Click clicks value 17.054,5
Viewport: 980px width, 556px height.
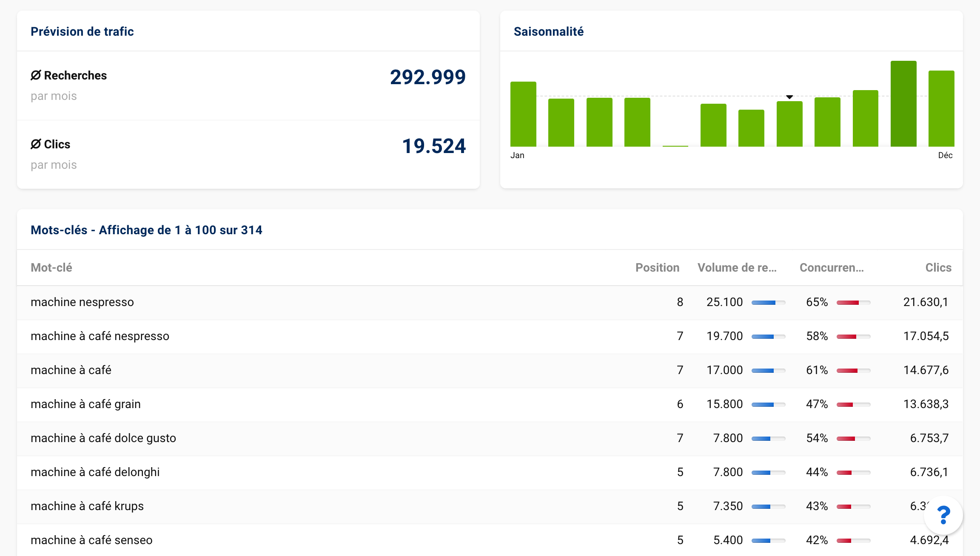coord(926,336)
